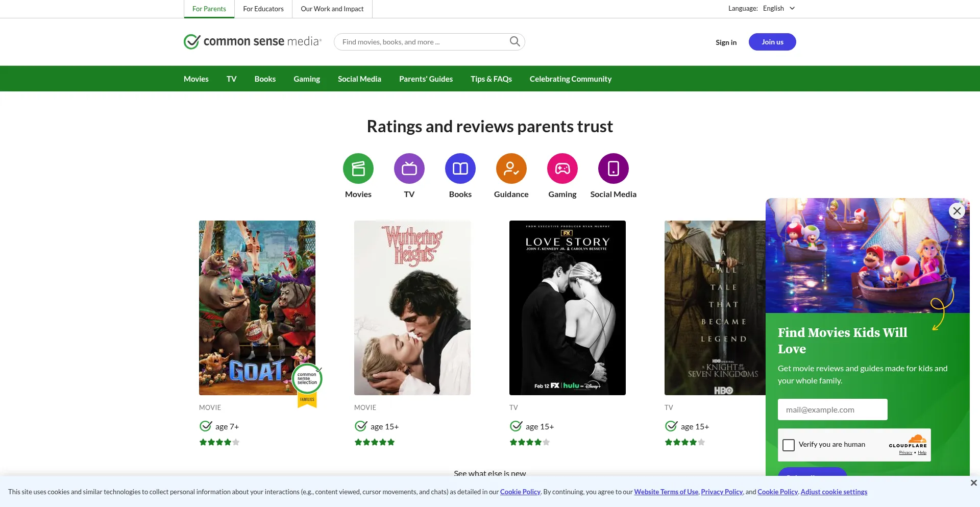The image size is (980, 507).
Task: Click the Movies label under the green icon
Action: 358,194
